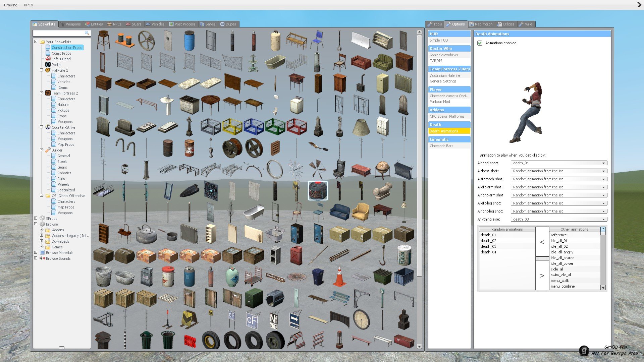644x362 pixels.
Task: Select Comic Props spawnlist
Action: (x=61, y=53)
